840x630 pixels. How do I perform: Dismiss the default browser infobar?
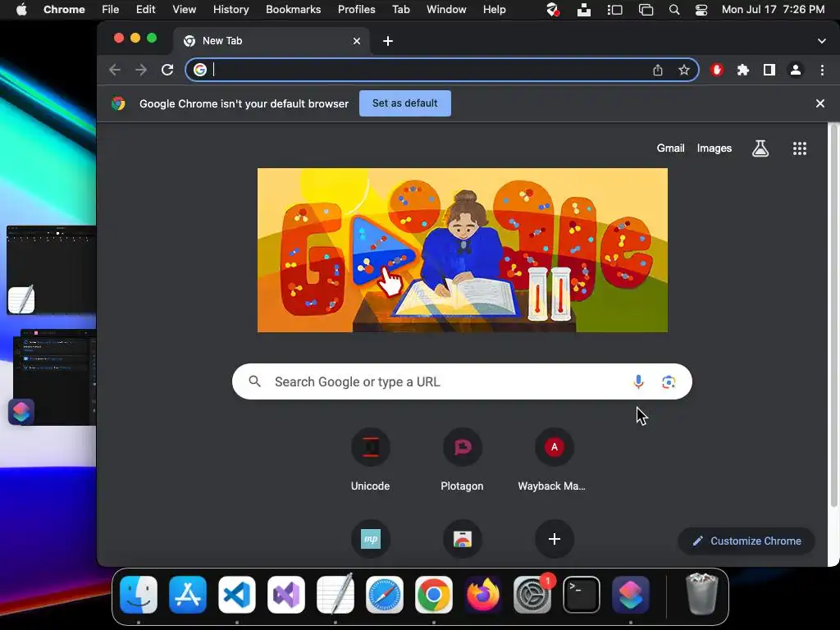[819, 103]
